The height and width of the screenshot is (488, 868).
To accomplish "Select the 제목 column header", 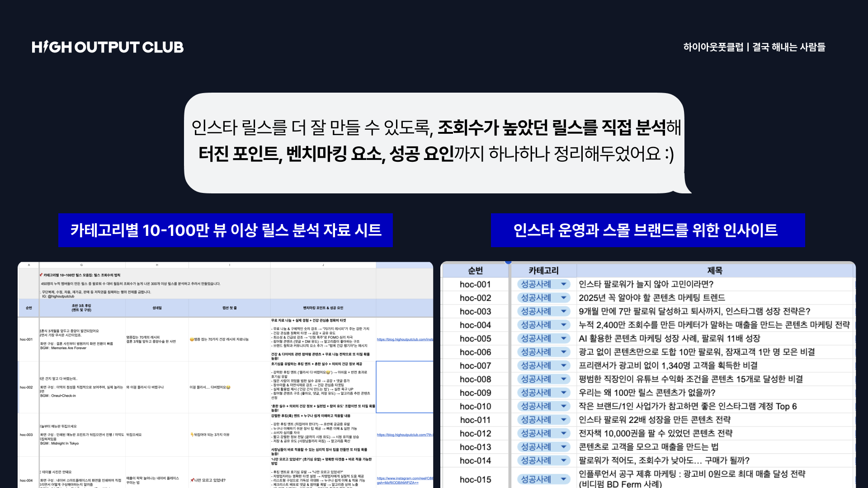I will pyautogui.click(x=715, y=271).
